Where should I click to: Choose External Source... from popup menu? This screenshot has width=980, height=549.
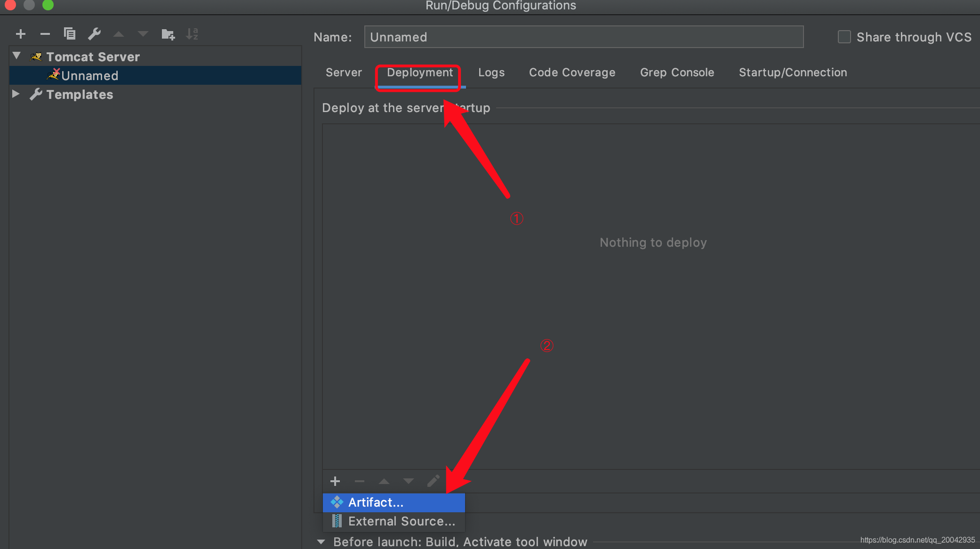(x=394, y=521)
